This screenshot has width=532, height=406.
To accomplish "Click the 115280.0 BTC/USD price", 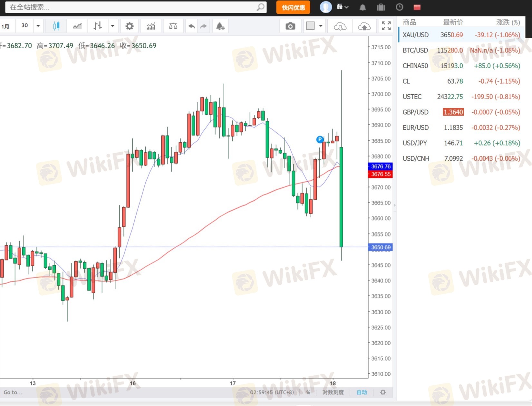I will click(x=450, y=50).
